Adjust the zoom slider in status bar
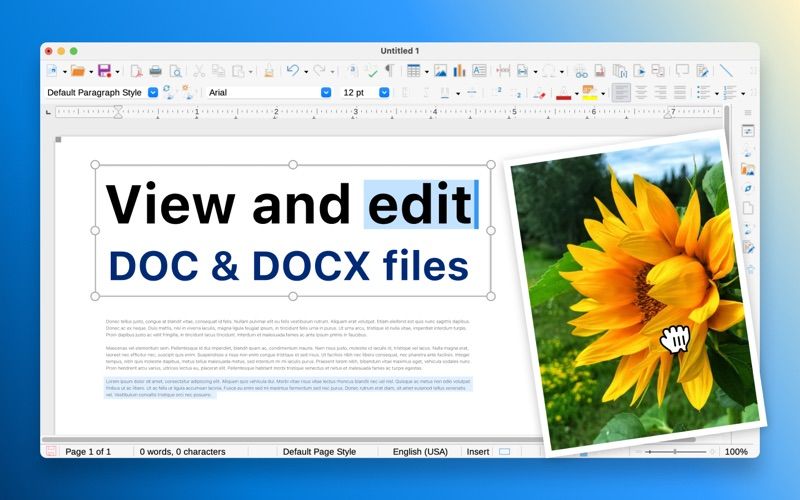The image size is (800, 500). click(675, 452)
